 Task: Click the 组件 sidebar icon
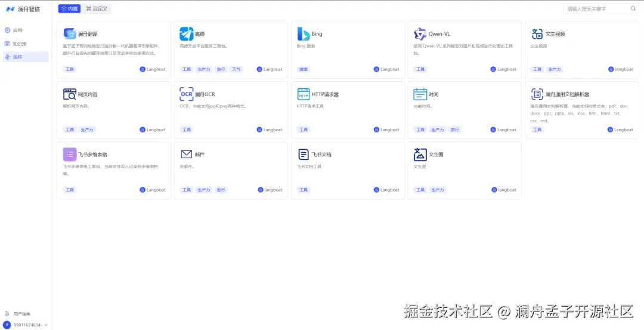[7, 57]
